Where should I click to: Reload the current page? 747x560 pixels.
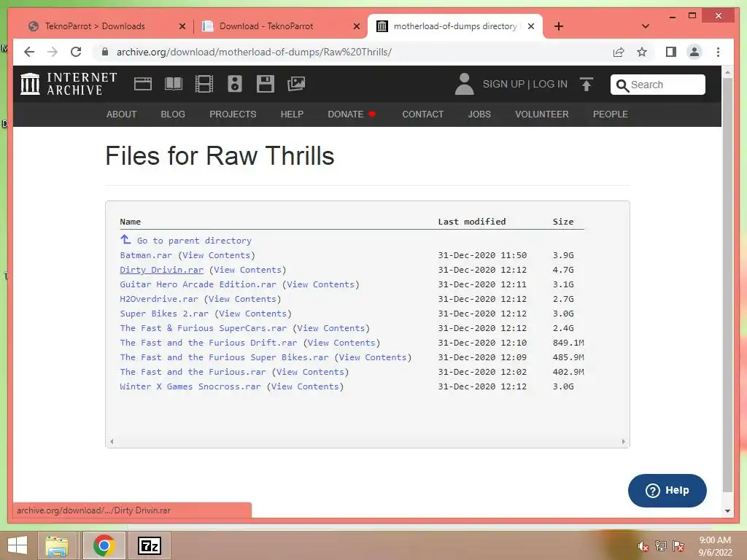click(76, 52)
